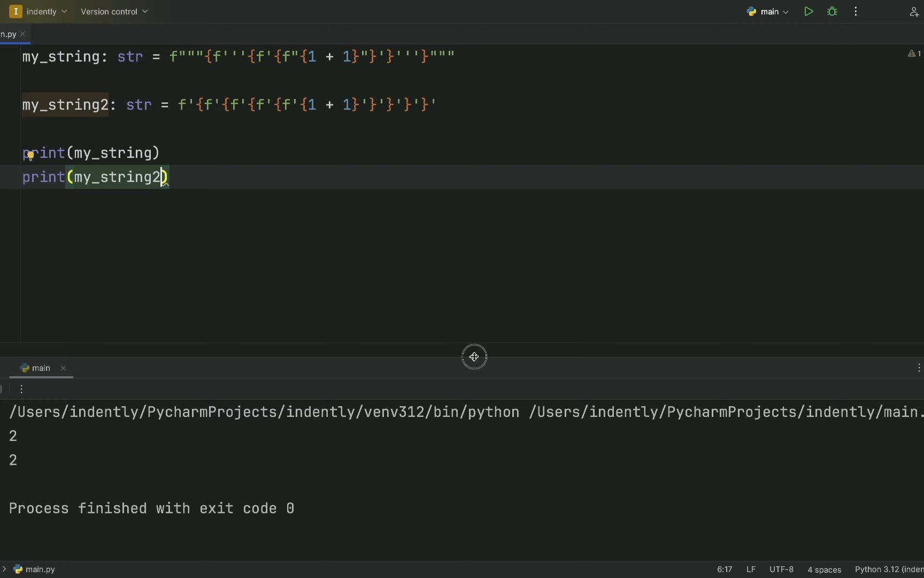Expand the Version control dropdown
Viewport: 924px width, 578px height.
(x=114, y=11)
